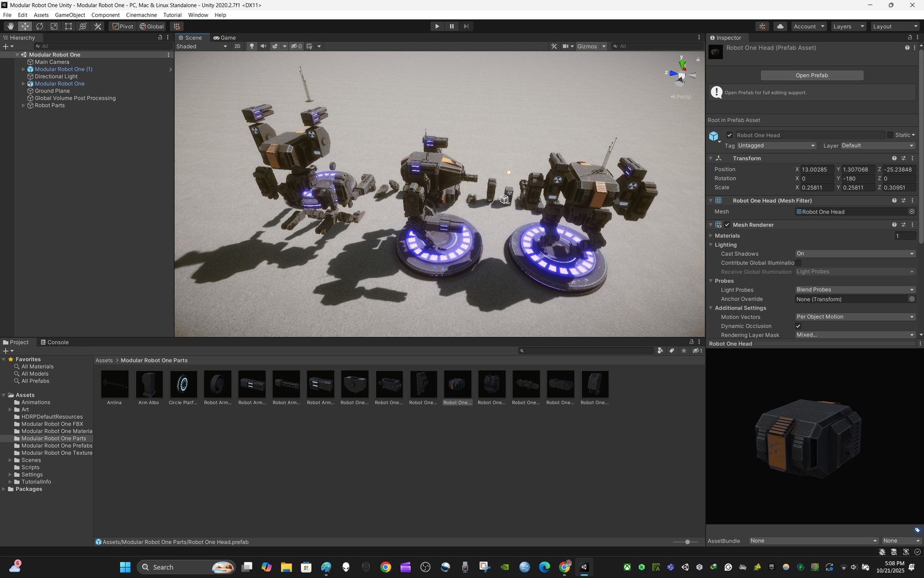The width and height of the screenshot is (924, 578).
Task: Open scene component tools wrench icon
Action: [x=554, y=46]
